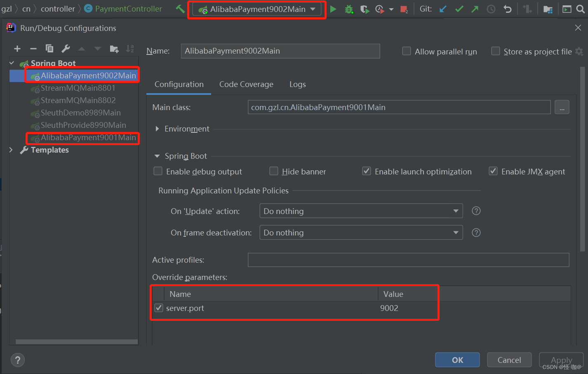Switch to Code Coverage tab
The height and width of the screenshot is (374, 588).
pos(246,84)
